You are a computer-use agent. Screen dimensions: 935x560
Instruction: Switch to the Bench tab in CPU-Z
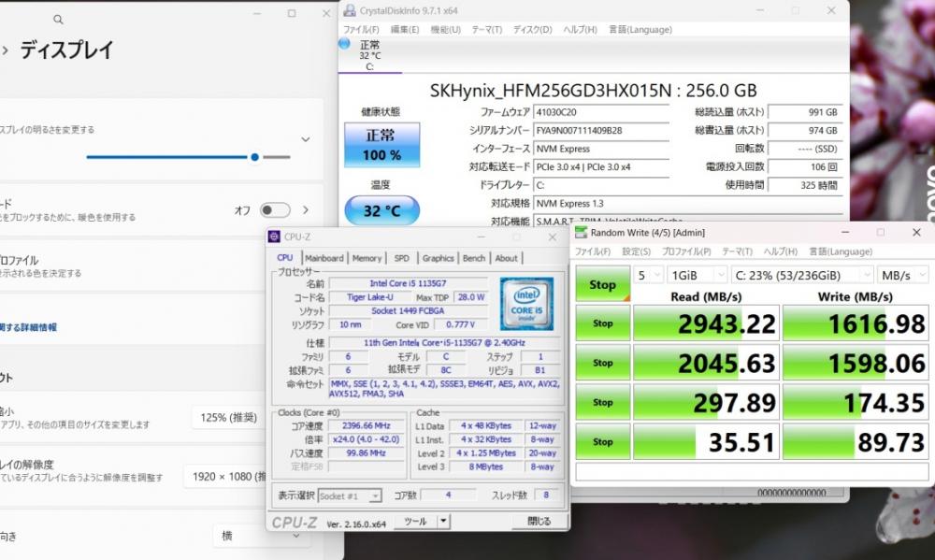coord(474,258)
